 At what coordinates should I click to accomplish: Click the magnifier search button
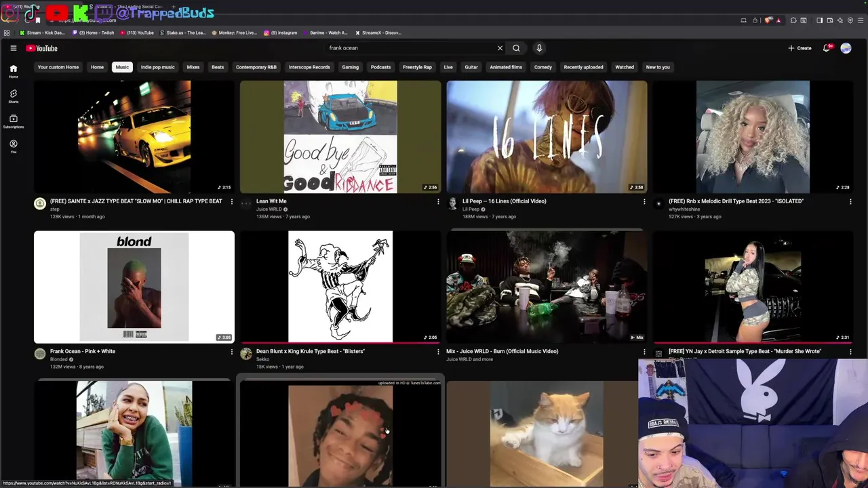point(516,48)
